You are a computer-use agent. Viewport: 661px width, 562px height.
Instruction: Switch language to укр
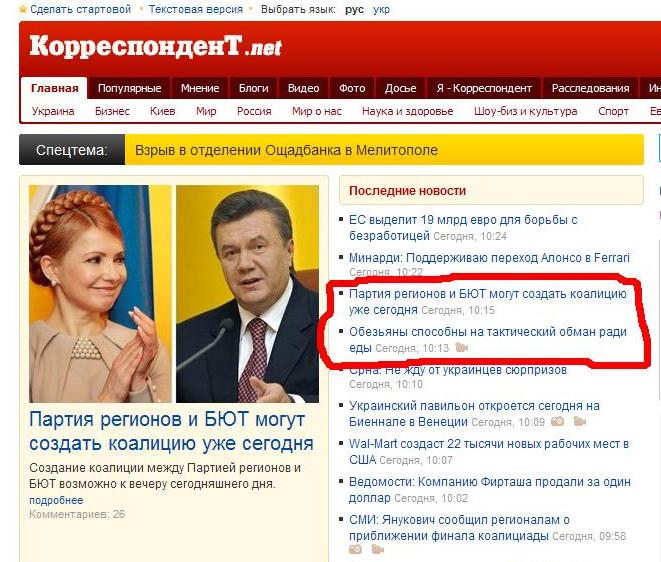(381, 9)
